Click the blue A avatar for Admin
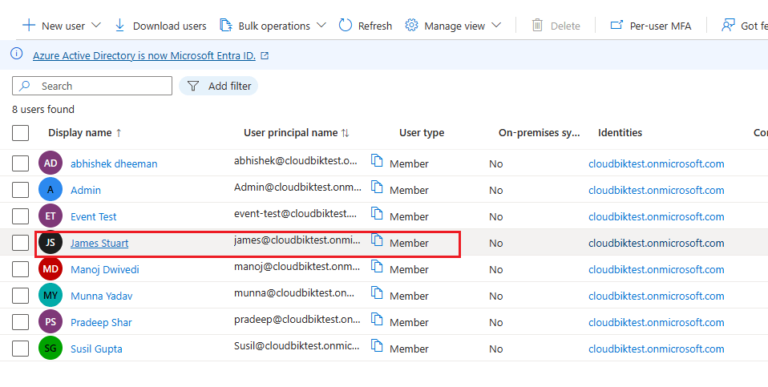The image size is (768, 387). [50, 190]
